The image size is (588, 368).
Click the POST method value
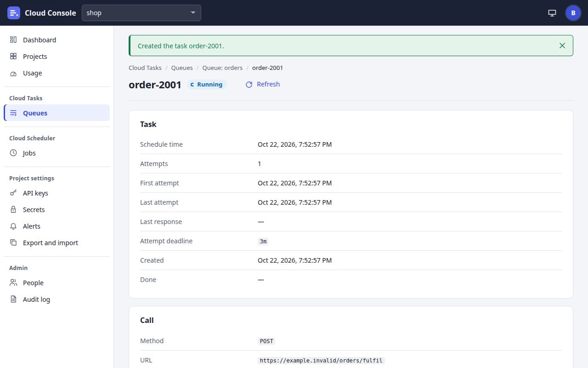pyautogui.click(x=266, y=341)
